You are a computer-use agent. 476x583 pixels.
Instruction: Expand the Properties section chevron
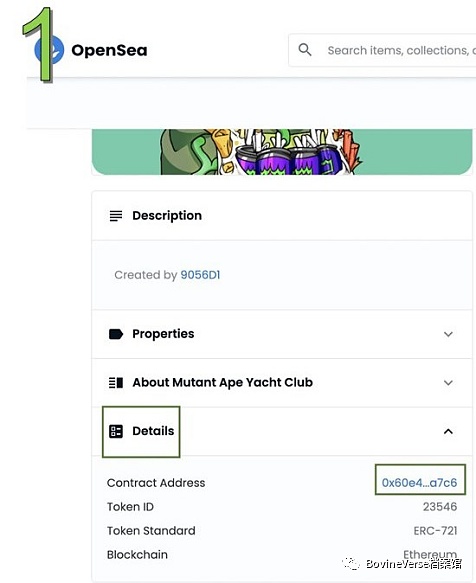448,334
